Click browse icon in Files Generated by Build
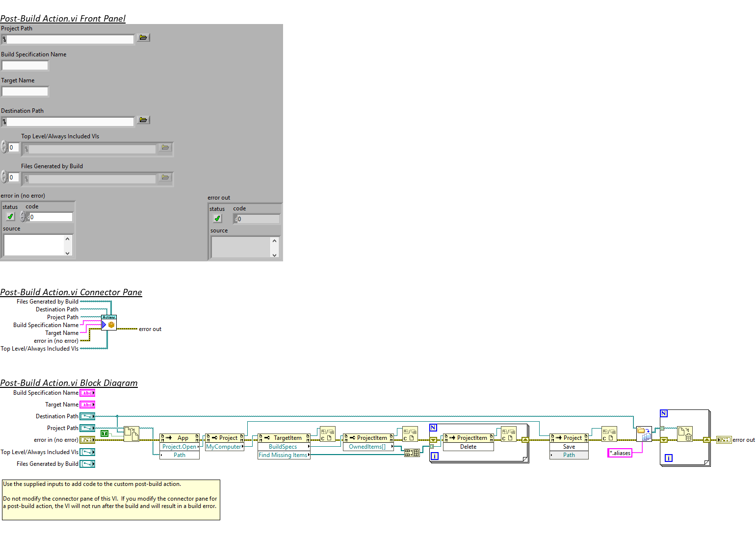This screenshot has height=534, width=756. 165,178
